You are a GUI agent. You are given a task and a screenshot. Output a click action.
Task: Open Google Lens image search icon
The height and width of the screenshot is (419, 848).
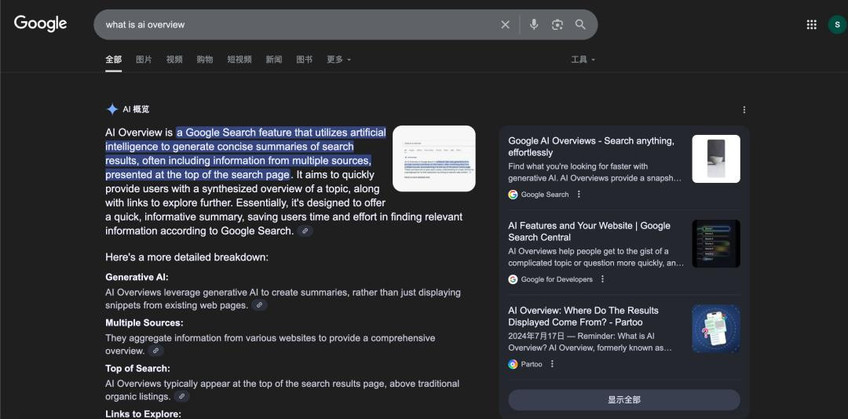557,24
